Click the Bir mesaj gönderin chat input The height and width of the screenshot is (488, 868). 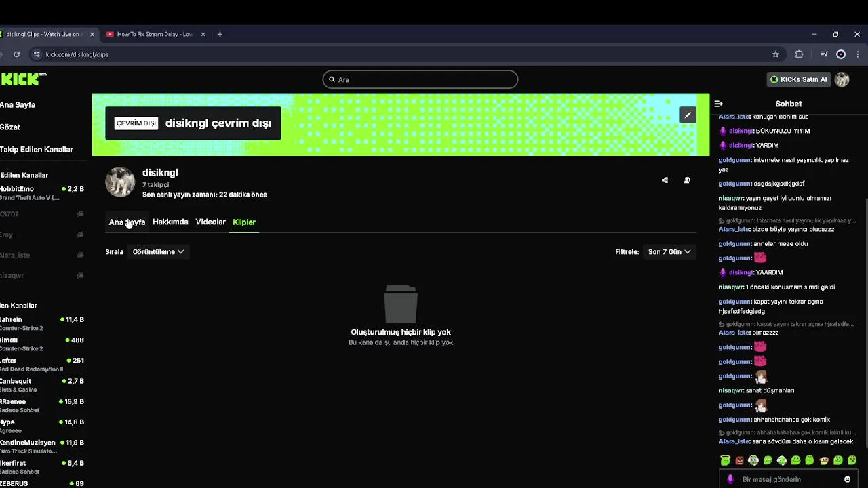pos(788,479)
